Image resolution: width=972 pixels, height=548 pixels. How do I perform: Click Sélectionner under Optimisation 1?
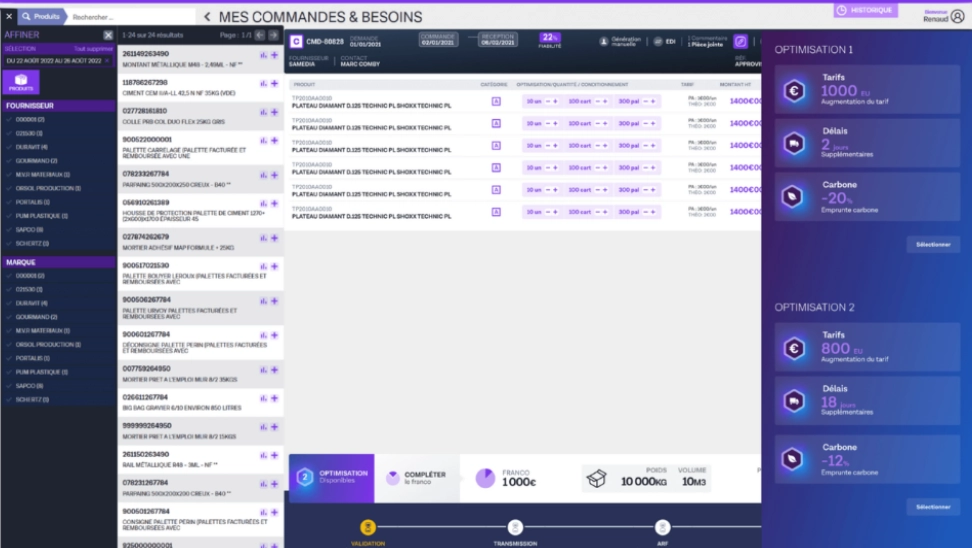(x=933, y=244)
